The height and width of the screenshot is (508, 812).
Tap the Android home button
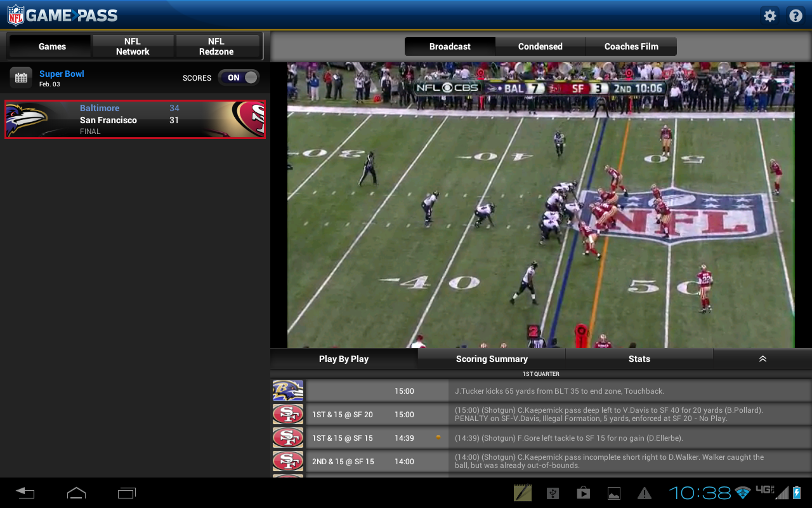point(76,493)
